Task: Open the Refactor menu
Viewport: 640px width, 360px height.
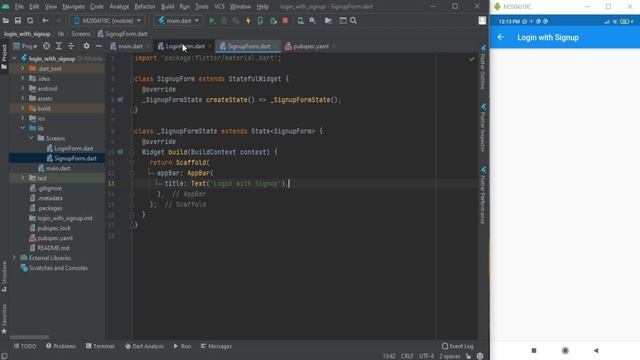Action: point(145,7)
